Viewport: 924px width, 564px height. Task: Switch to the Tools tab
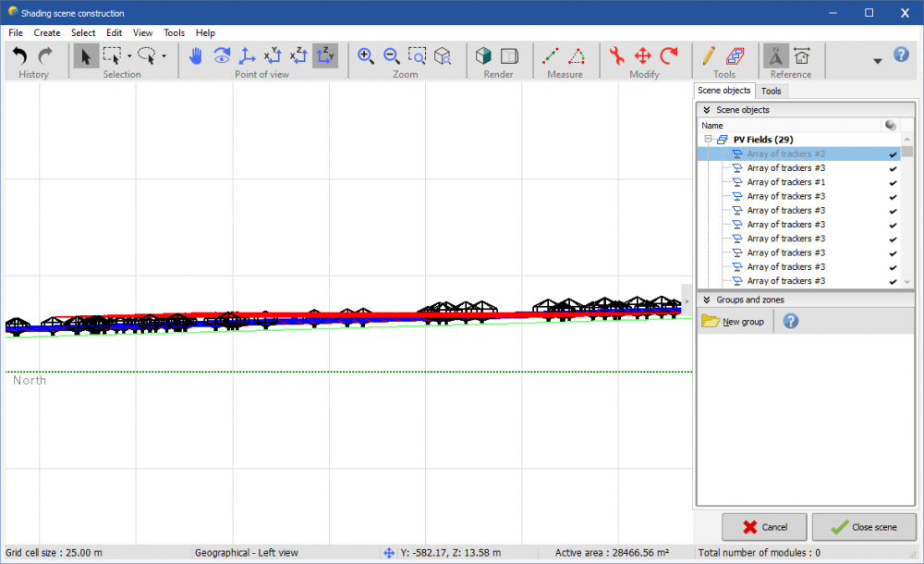pos(771,91)
